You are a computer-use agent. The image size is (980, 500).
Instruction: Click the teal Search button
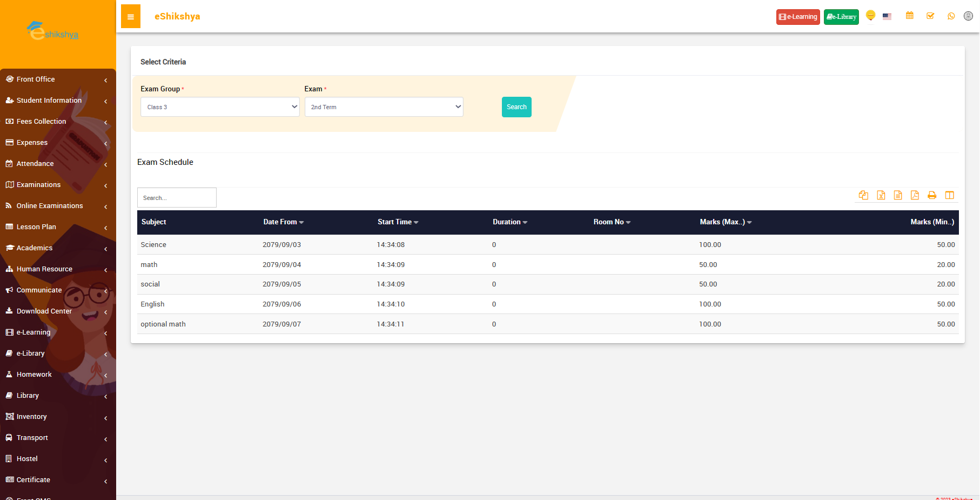[516, 107]
